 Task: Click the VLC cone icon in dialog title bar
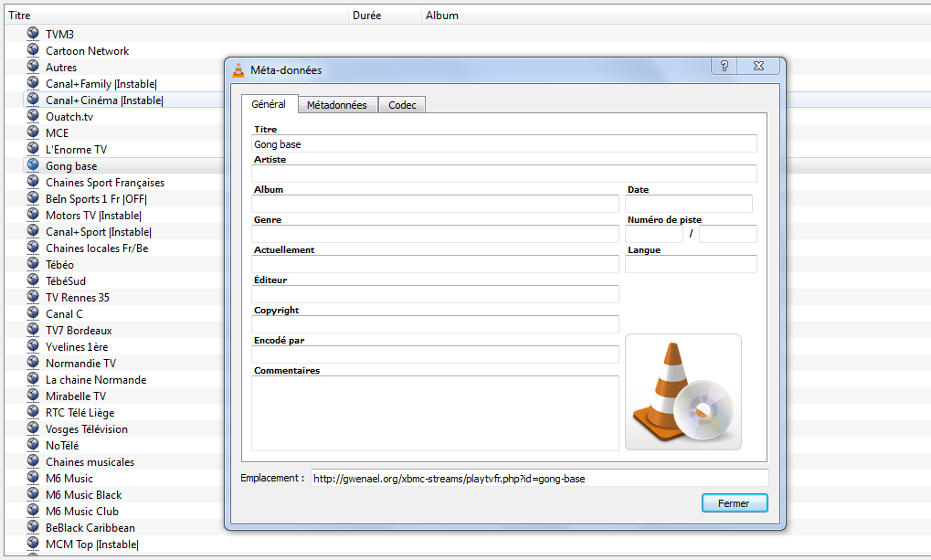[x=238, y=70]
